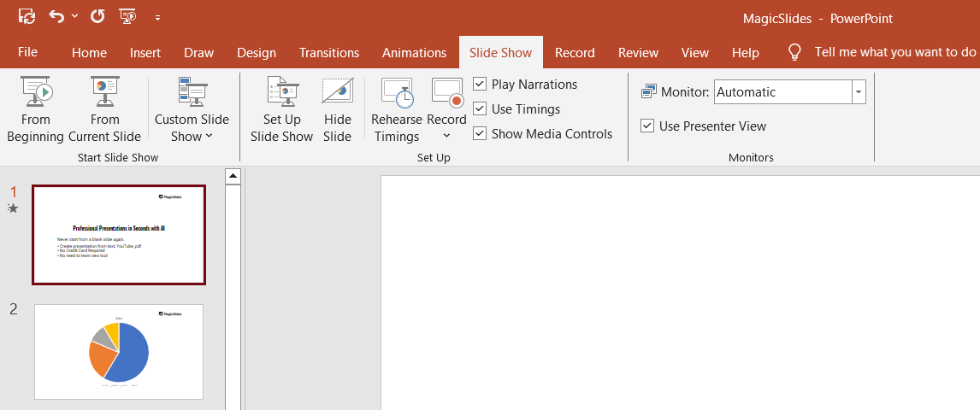Image resolution: width=980 pixels, height=410 pixels.
Task: Open Set Up Slide Show dialog
Action: 281,109
